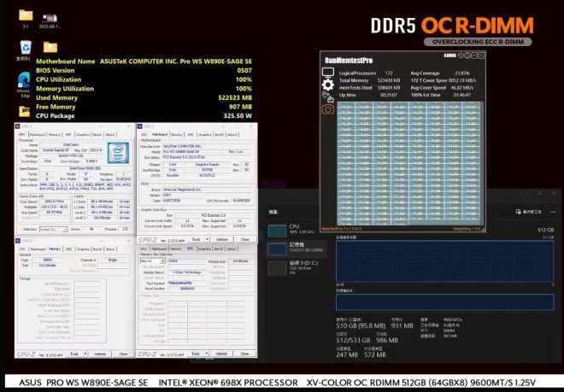Viewport: 564px width, 392px height.
Task: Click CPU-Z app icon in Memory window title bar
Action: (18, 241)
